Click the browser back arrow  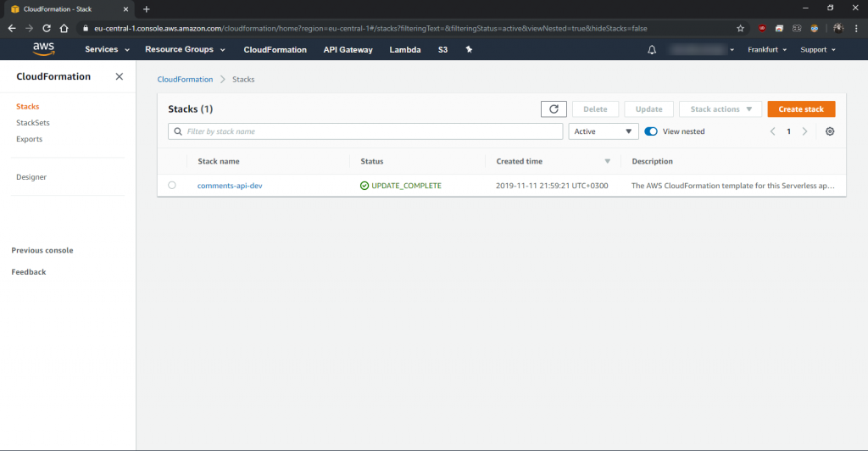click(x=12, y=28)
